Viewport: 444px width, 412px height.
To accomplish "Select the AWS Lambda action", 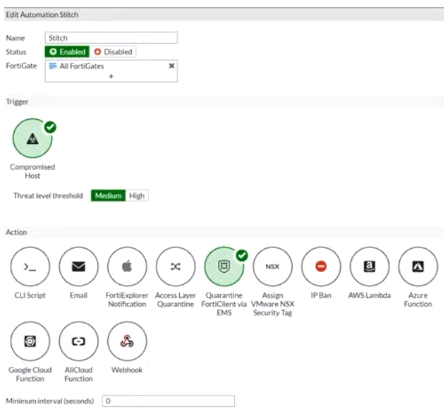I will [x=369, y=267].
